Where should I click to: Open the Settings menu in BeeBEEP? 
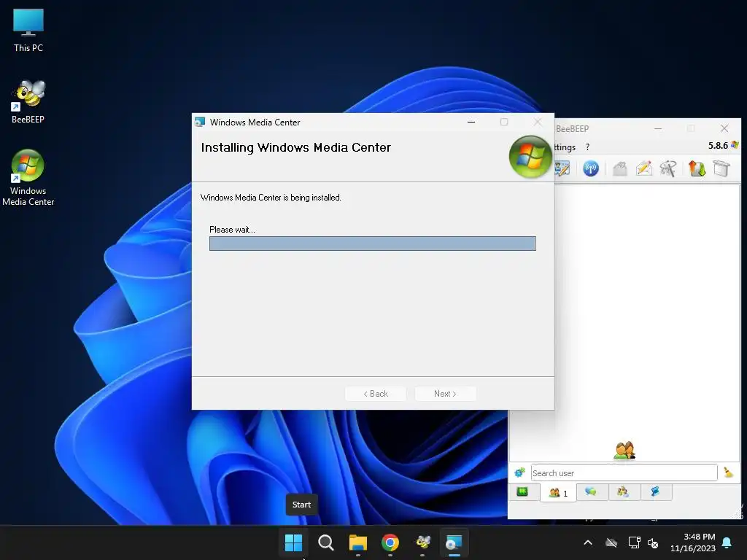(565, 147)
